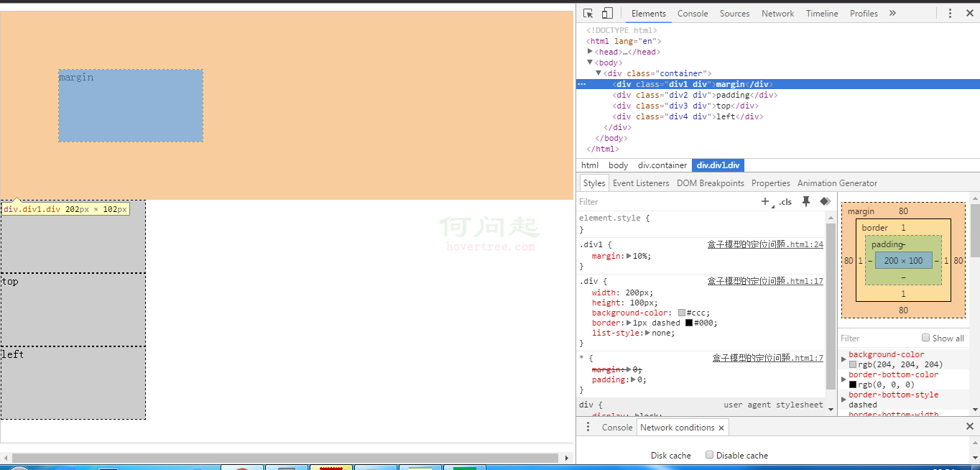Viewport: 980px width, 470px height.
Task: Open drawer three-dot menu beside Console
Action: tap(588, 427)
